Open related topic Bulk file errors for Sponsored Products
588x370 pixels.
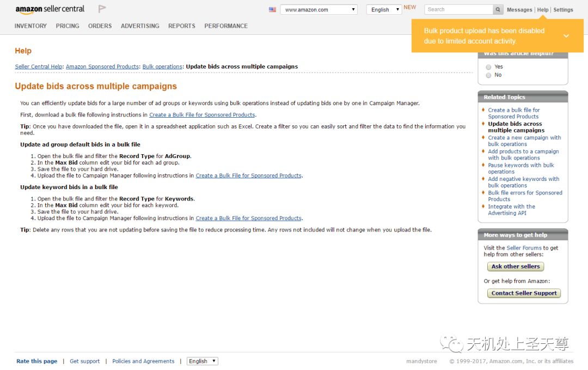coord(525,196)
